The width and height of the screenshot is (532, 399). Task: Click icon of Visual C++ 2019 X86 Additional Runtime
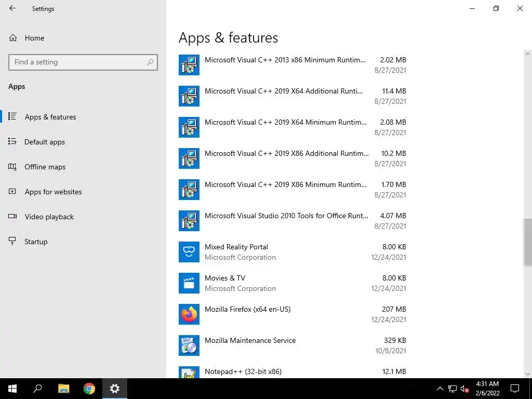(189, 158)
